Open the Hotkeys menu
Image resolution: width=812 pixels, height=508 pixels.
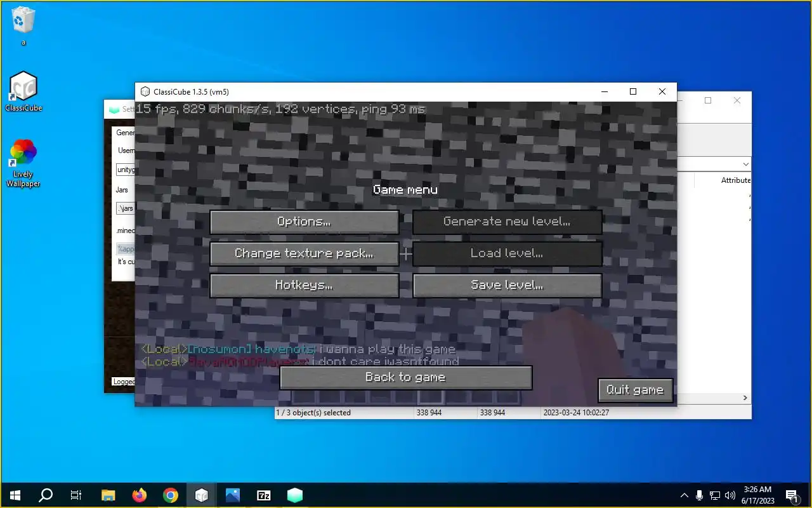click(x=304, y=286)
